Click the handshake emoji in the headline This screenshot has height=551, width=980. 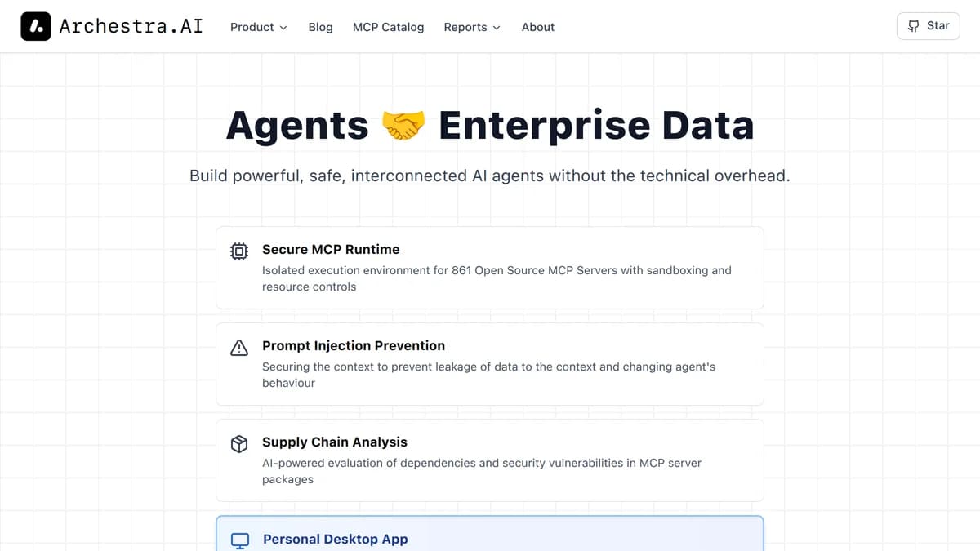(403, 126)
